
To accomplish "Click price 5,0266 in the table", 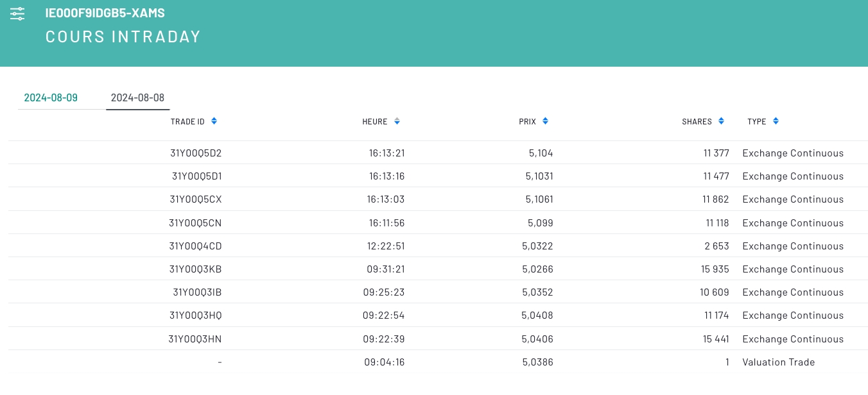I will (x=537, y=269).
